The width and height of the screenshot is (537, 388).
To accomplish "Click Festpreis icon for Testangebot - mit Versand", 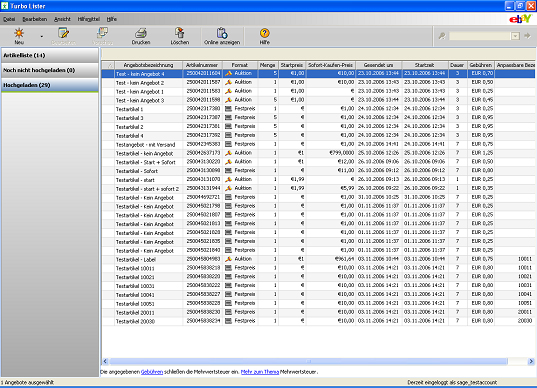I will (228, 144).
